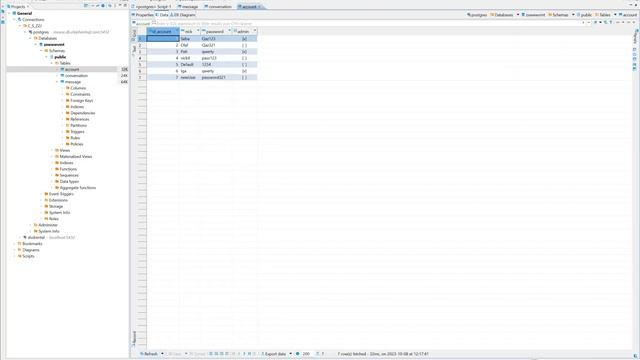Select the conversation table in the tree

76,76
